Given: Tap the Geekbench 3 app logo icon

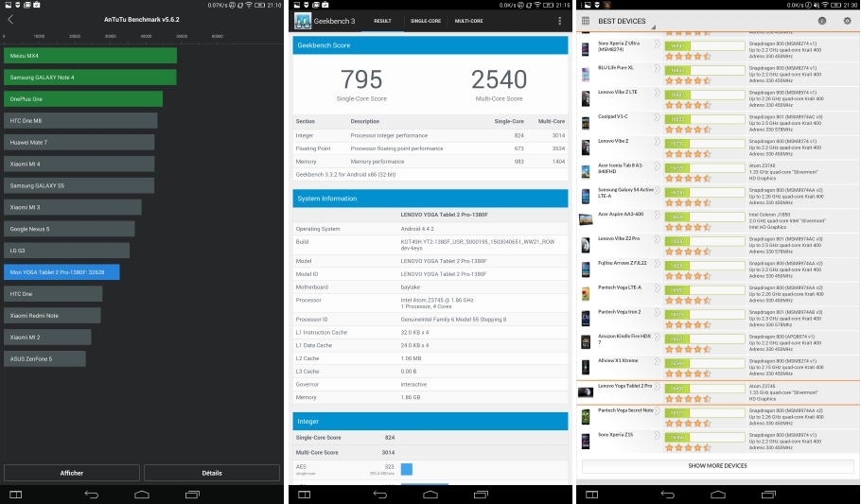Looking at the screenshot, I should click(303, 21).
